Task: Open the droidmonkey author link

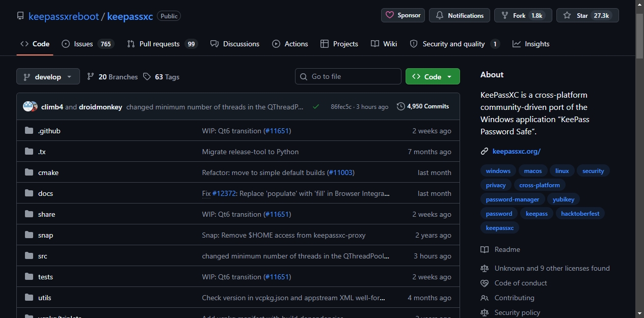Action: coord(100,107)
